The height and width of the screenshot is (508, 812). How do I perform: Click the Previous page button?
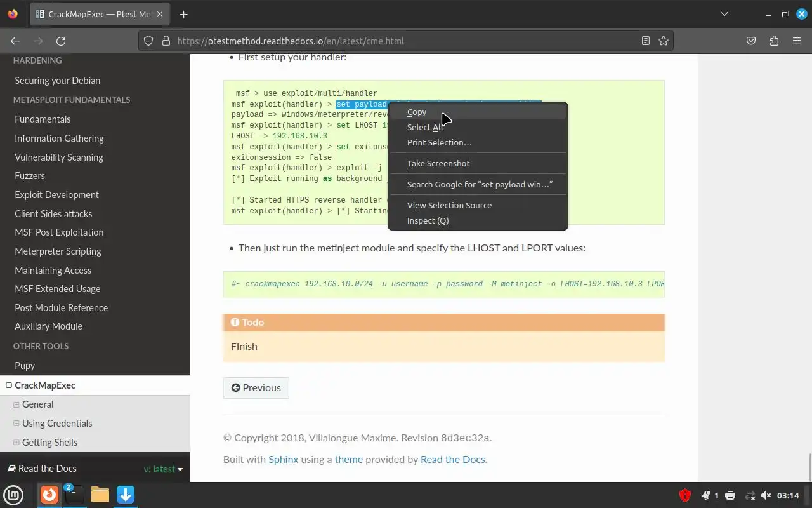click(256, 388)
